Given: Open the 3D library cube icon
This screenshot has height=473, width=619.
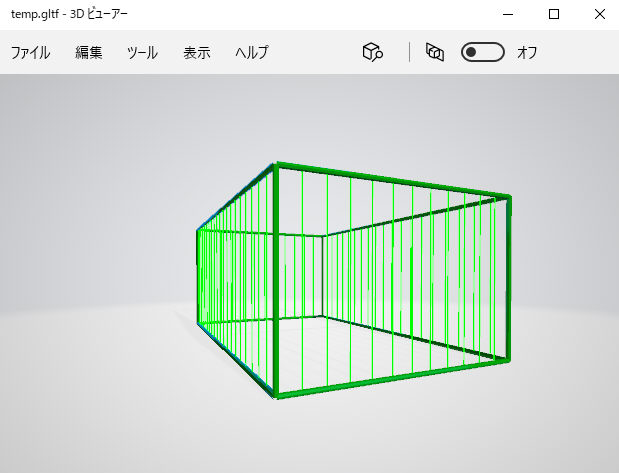Looking at the screenshot, I should coord(373,52).
